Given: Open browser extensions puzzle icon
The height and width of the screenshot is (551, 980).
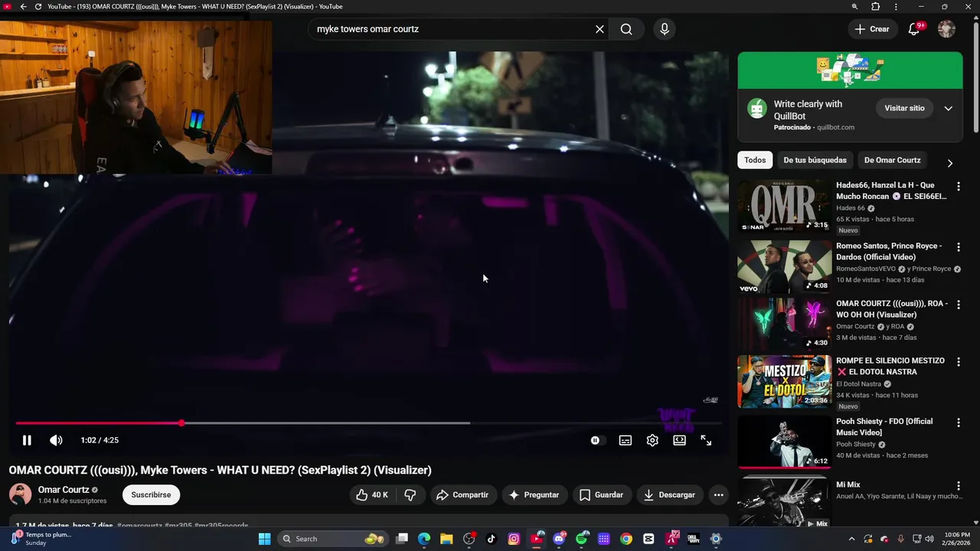Looking at the screenshot, I should click(876, 6).
